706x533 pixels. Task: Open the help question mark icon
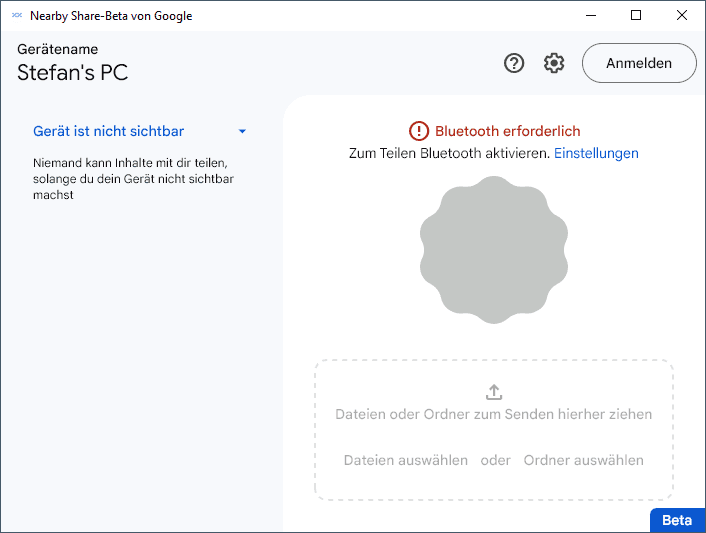pos(514,63)
